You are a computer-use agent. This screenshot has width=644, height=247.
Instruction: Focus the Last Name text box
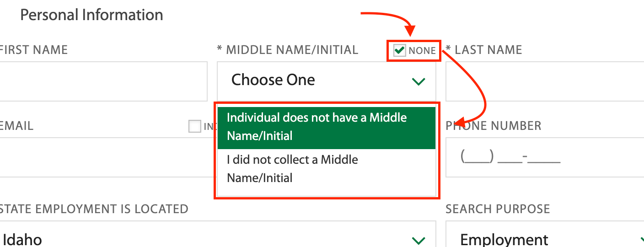tap(544, 81)
